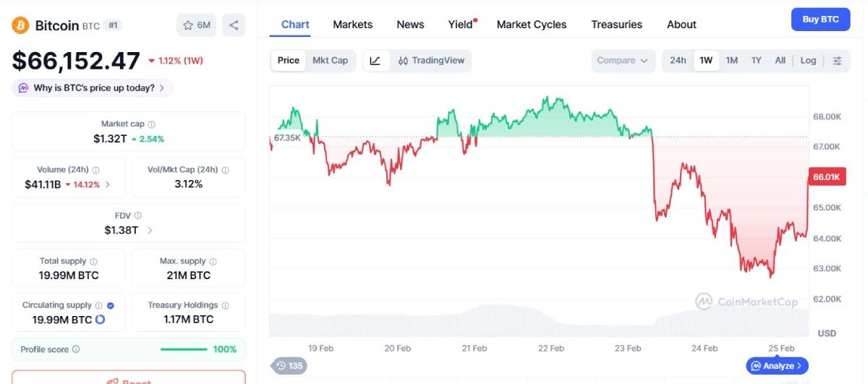Open the Markets tab
The height and width of the screenshot is (384, 868).
pos(352,25)
